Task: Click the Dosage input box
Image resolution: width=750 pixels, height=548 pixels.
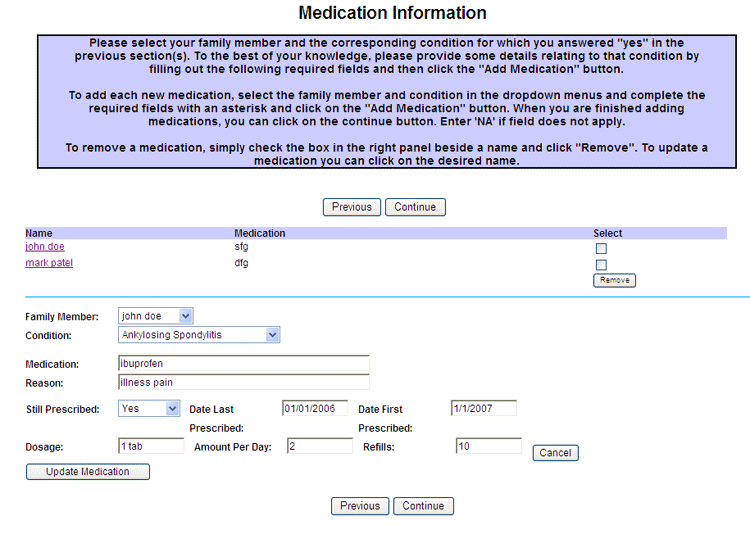Action: click(x=150, y=446)
